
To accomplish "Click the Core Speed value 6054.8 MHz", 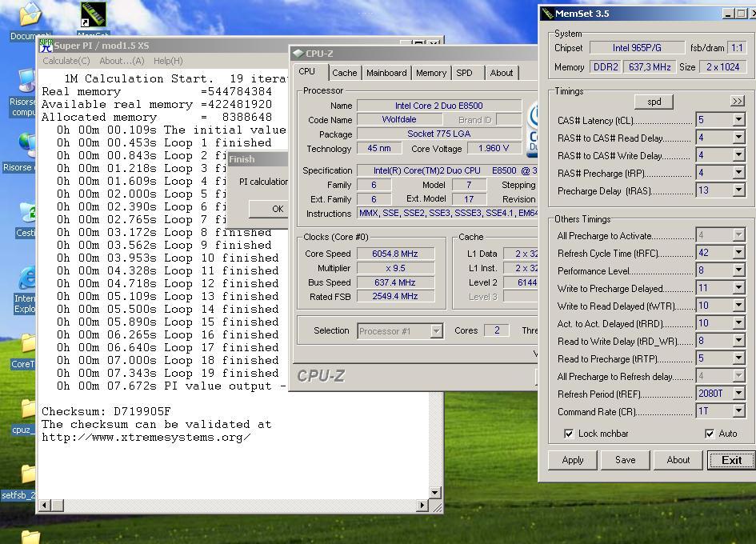I will (x=395, y=254).
